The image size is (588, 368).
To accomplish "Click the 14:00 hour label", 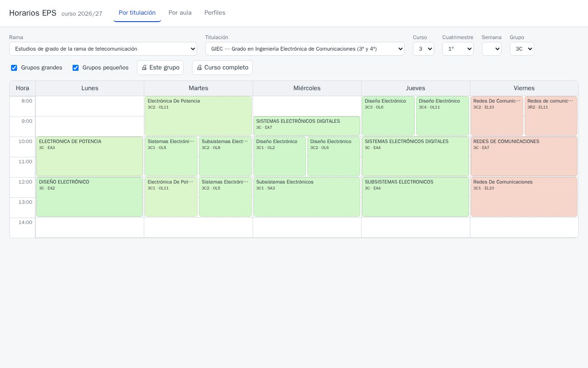I will (x=25, y=223).
